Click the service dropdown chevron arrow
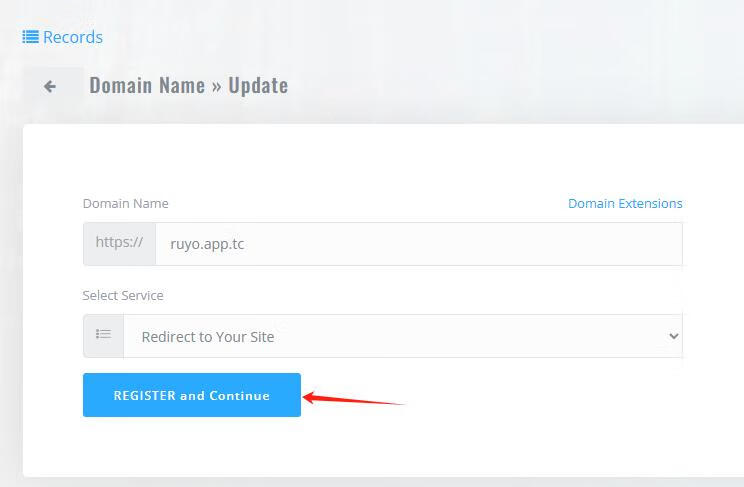This screenshot has width=744, height=487. click(x=673, y=337)
